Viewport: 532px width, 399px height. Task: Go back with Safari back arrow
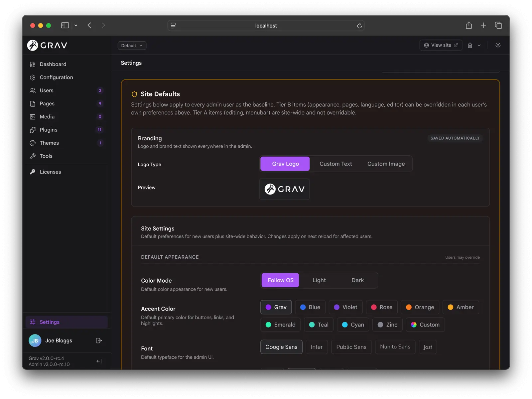coord(89,25)
